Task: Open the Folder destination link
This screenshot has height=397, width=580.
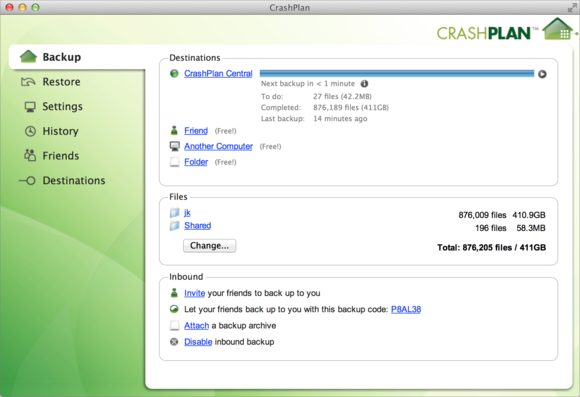Action: point(196,162)
